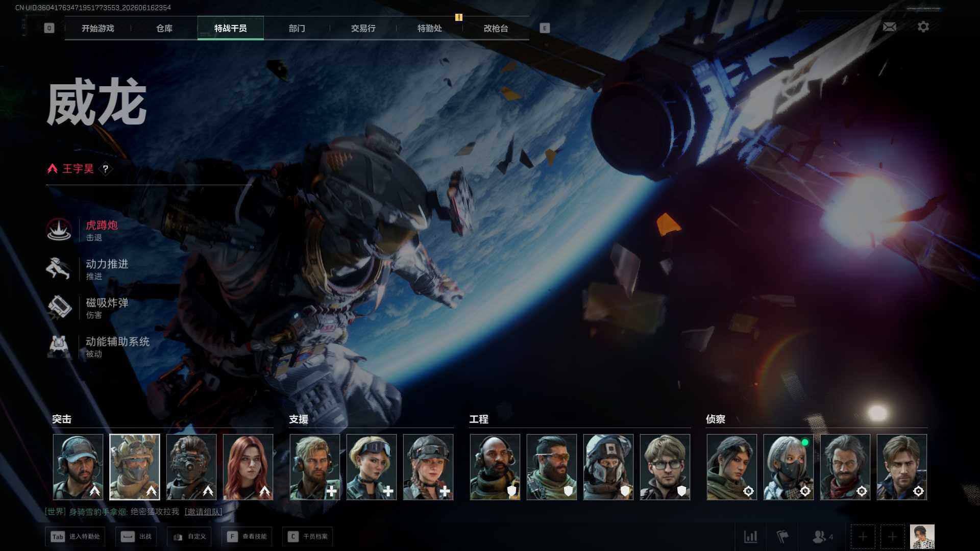Open the bar chart statistics icon
Viewport: 980px width, 551px height.
[x=750, y=537]
